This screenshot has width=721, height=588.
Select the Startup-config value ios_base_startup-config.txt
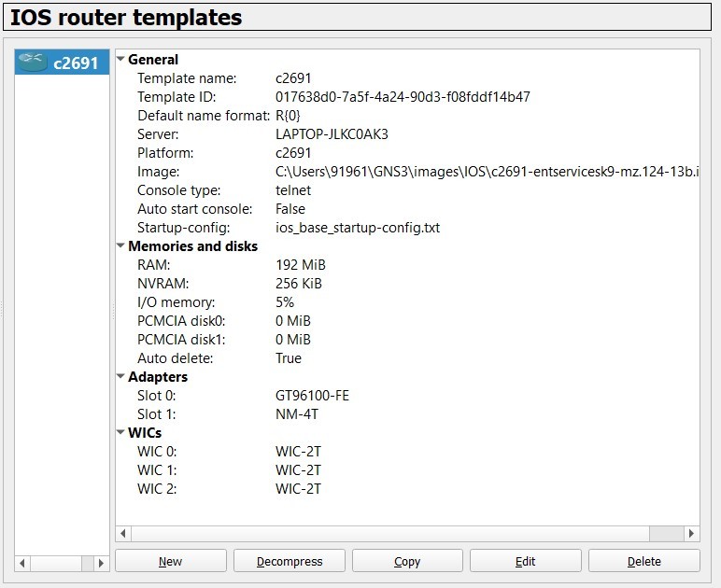coord(358,228)
